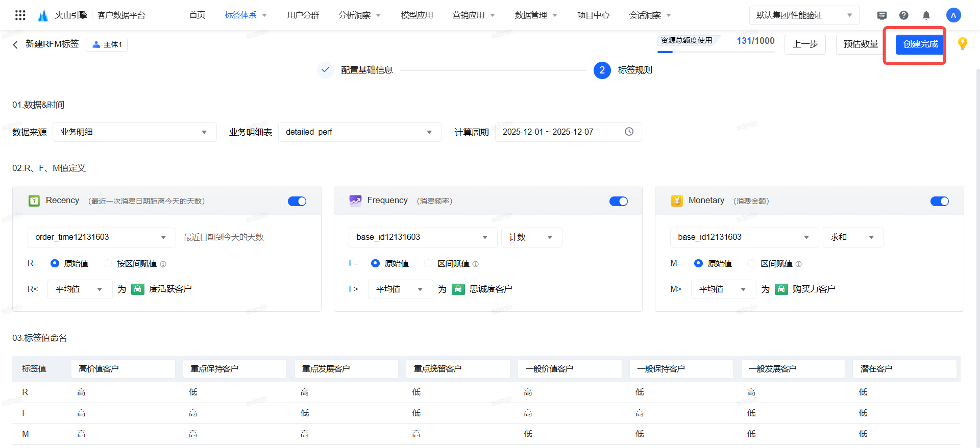Click the user avatar icon
This screenshot has height=448, width=980.
click(953, 15)
